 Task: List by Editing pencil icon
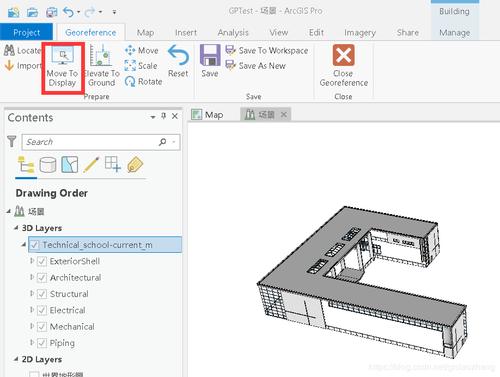[91, 164]
